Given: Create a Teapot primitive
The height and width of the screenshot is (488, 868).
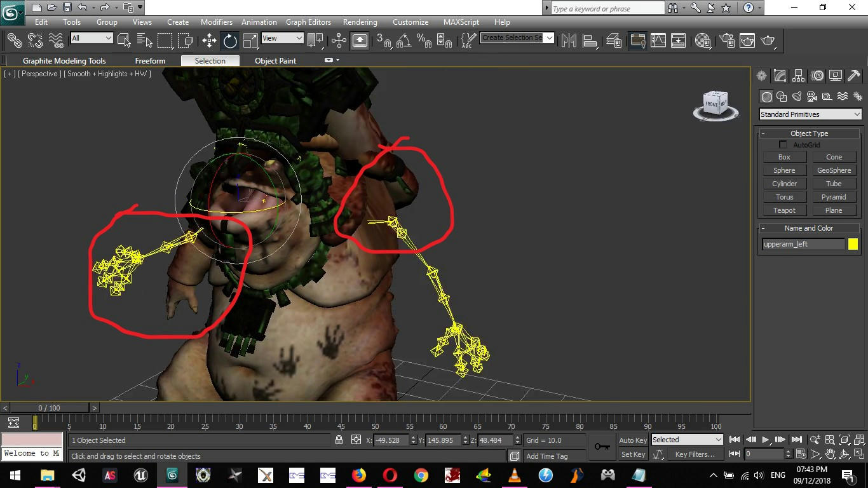Looking at the screenshot, I should pyautogui.click(x=784, y=210).
